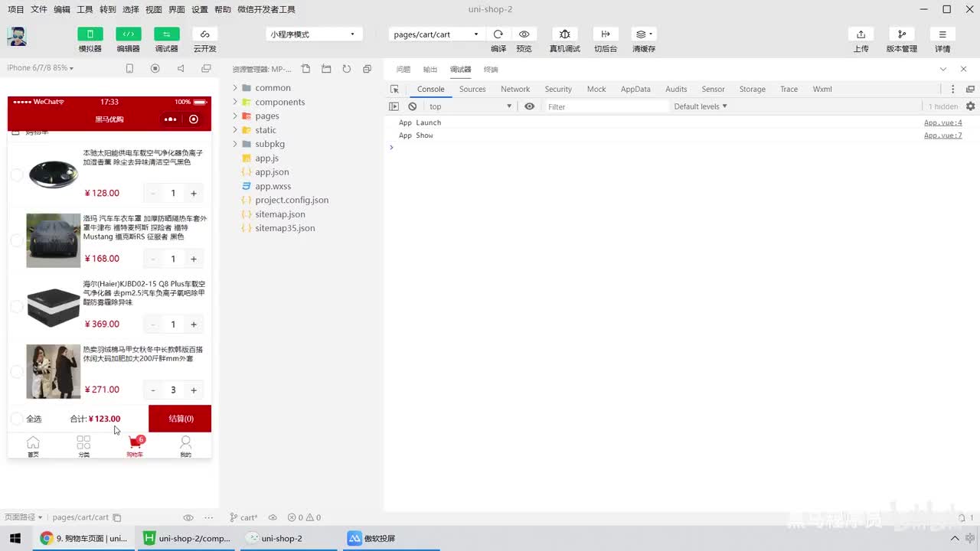Open the 小程序模式 mode dropdown

313,34
